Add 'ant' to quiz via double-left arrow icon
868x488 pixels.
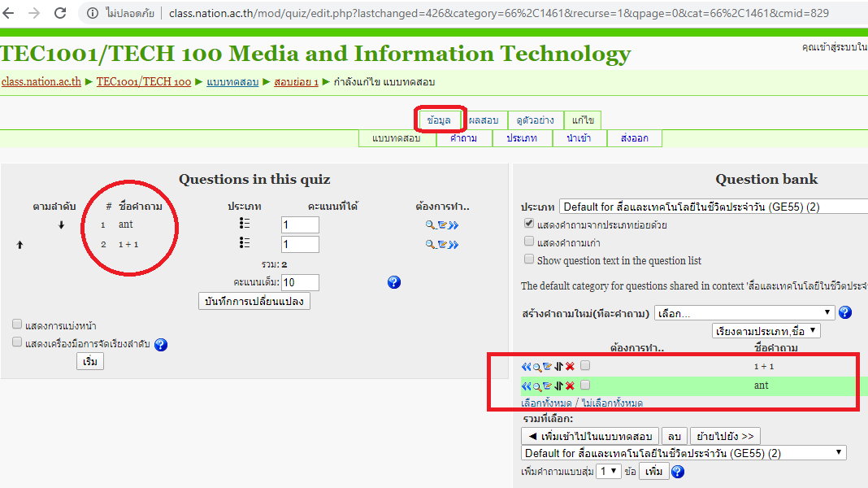coord(526,386)
